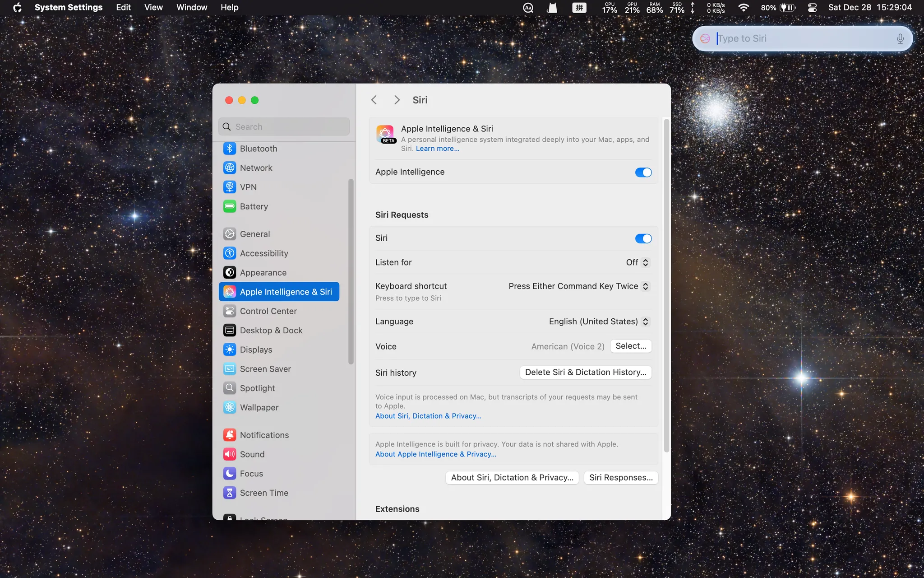
Task: Focus the settings Search field
Action: coord(284,127)
